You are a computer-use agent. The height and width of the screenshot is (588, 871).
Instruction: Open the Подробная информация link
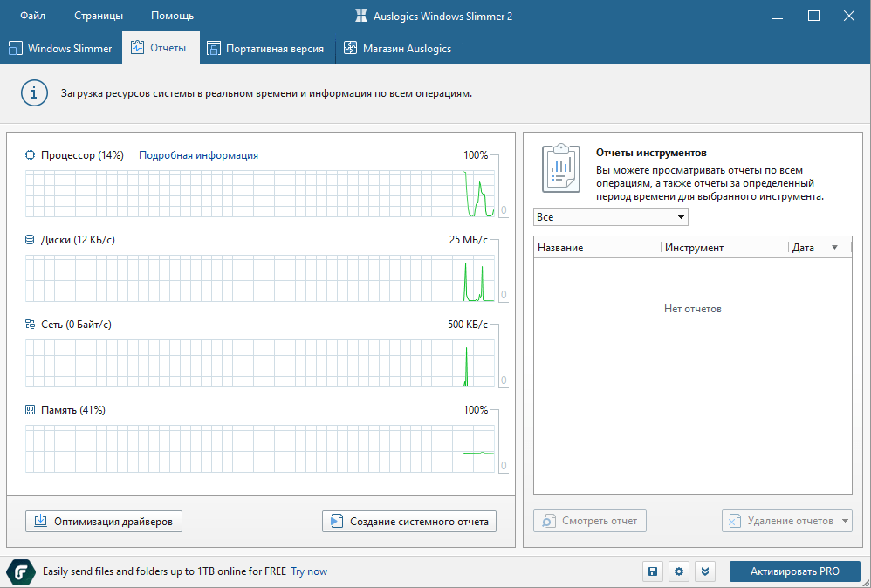[x=198, y=155]
